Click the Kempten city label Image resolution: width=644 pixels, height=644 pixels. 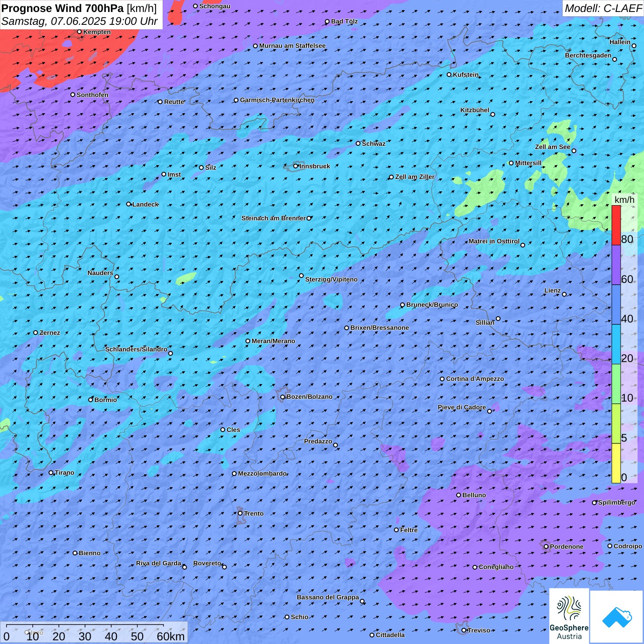tap(97, 32)
